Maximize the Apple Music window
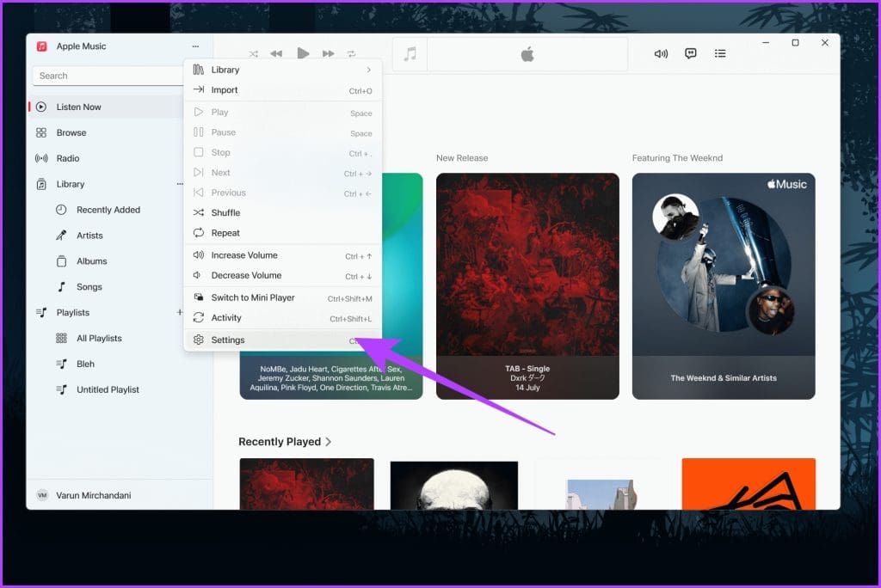The height and width of the screenshot is (588, 881). [795, 43]
